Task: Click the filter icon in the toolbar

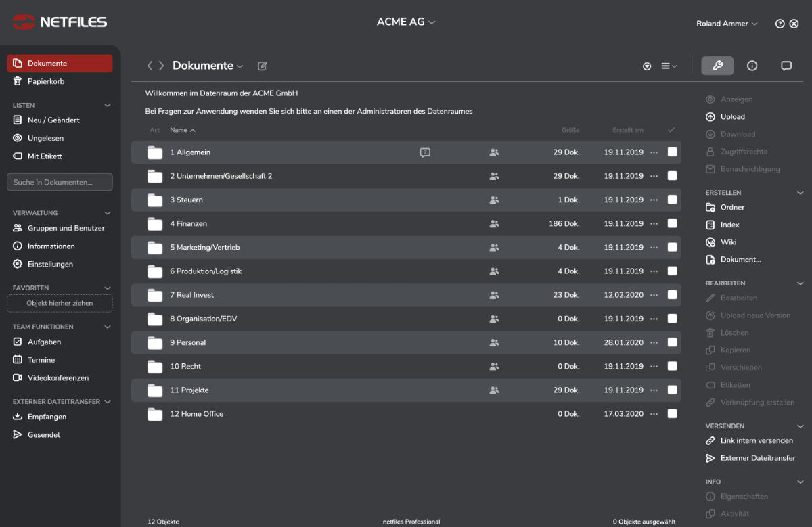Action: click(647, 66)
